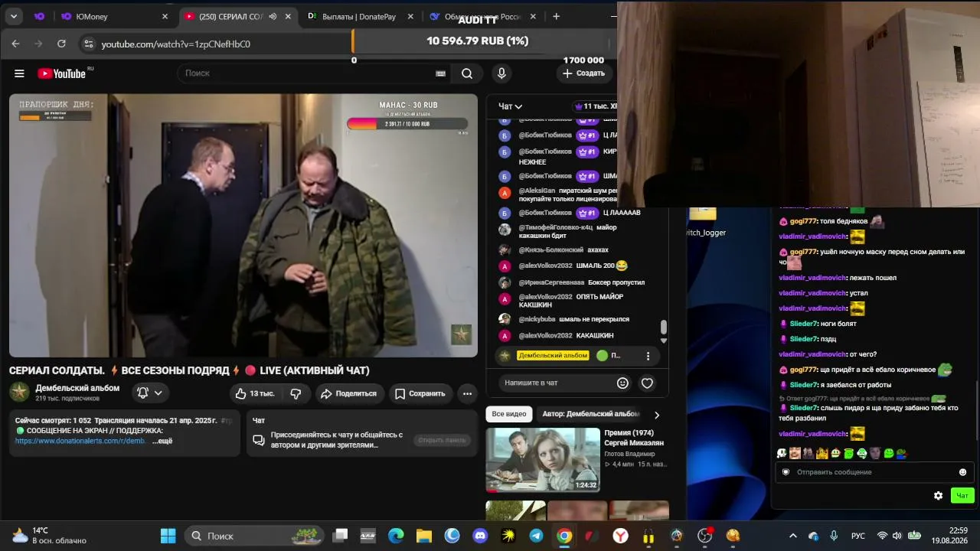Open clock and date 22:59 flyout
Image resolution: width=980 pixels, height=551 pixels.
click(x=949, y=536)
